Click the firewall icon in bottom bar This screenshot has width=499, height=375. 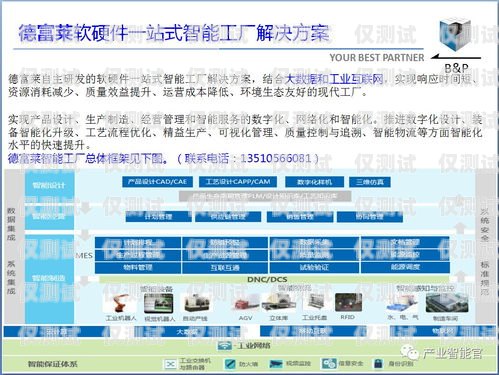230,364
